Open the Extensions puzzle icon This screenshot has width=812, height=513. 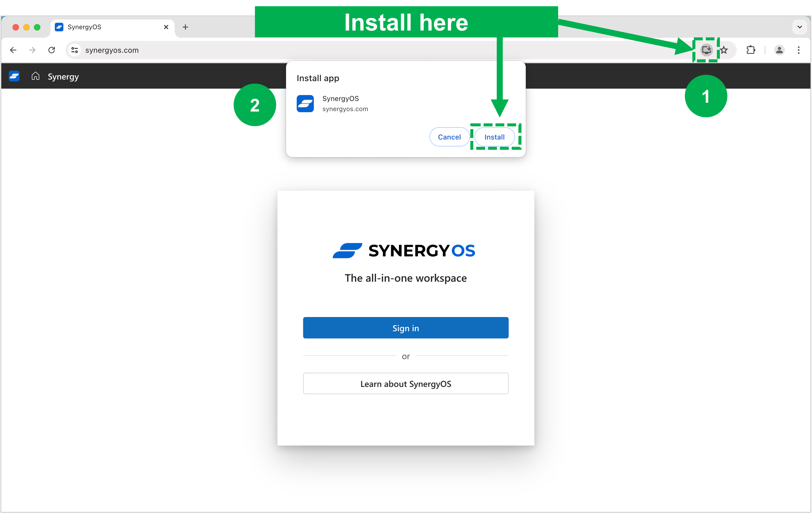(x=751, y=50)
